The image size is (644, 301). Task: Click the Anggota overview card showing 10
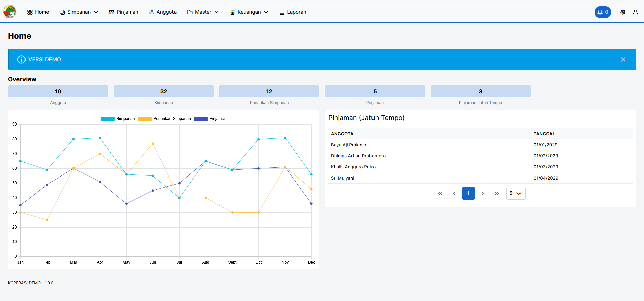click(x=58, y=91)
